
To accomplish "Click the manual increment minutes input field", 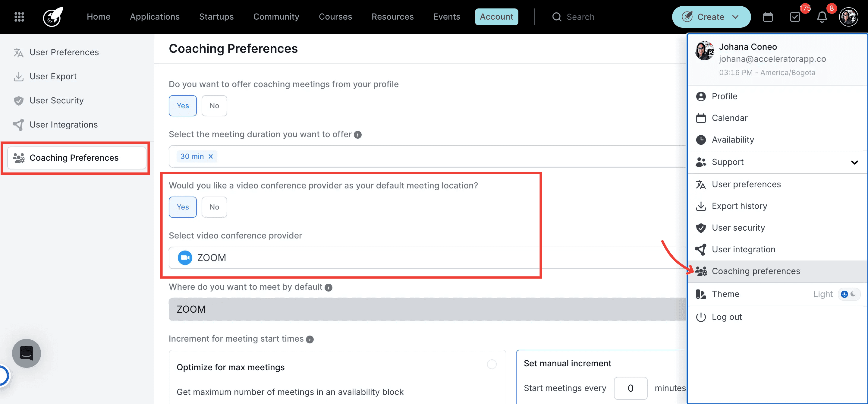I will click(631, 388).
